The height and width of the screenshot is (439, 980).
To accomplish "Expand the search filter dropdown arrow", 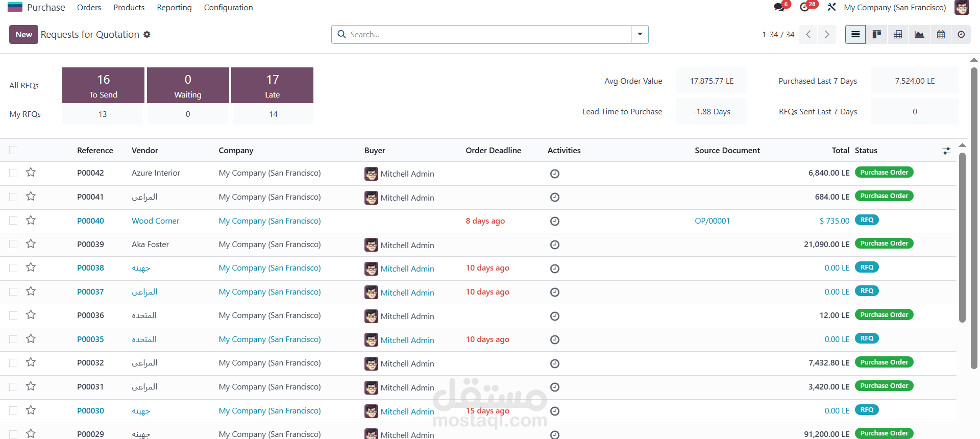I will point(640,34).
